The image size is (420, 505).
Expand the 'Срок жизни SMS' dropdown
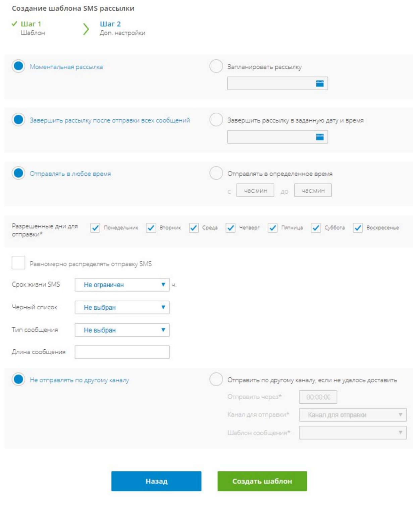tap(122, 285)
